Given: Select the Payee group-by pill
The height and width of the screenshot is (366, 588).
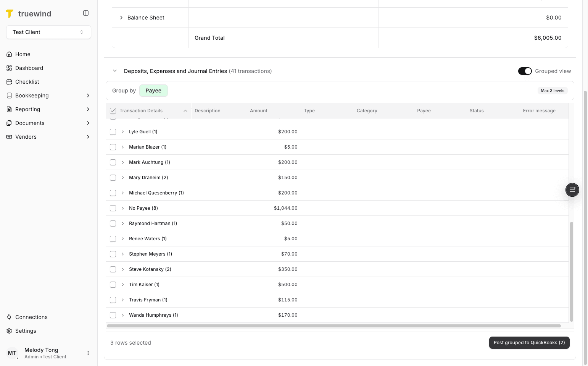Looking at the screenshot, I should click(153, 91).
